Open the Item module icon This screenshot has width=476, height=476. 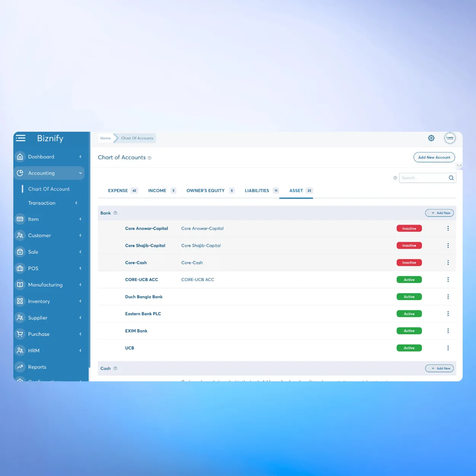(20, 219)
